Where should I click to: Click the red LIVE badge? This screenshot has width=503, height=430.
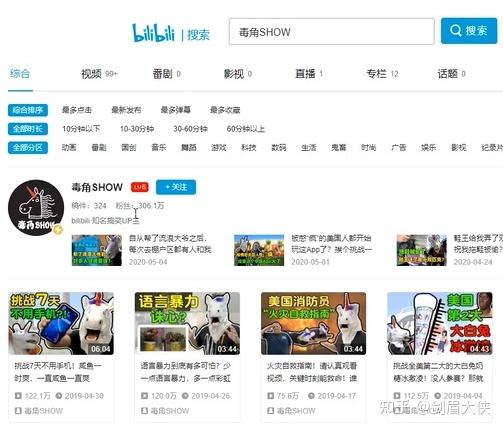pos(140,187)
